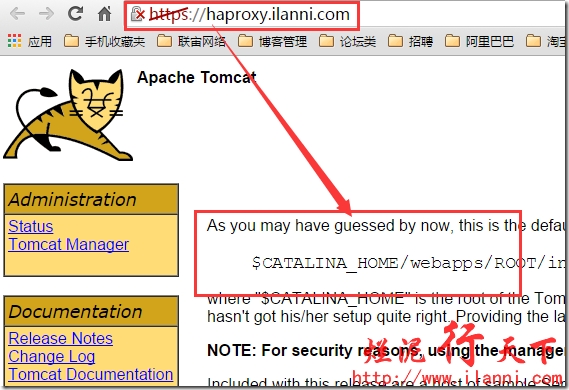Click the Tomcat cat logo image
This screenshot has width=569, height=390.
click(68, 115)
